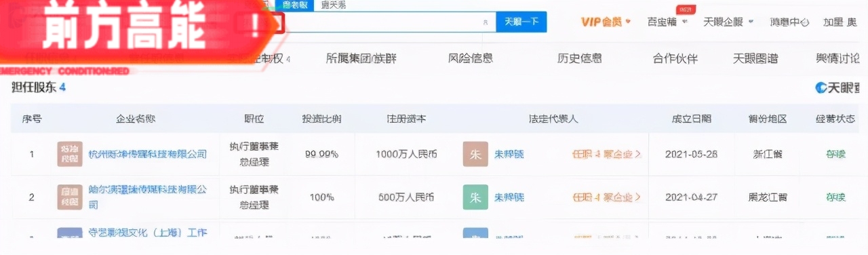Open the company name link in row 2
This screenshot has width=868, height=255.
[148, 197]
